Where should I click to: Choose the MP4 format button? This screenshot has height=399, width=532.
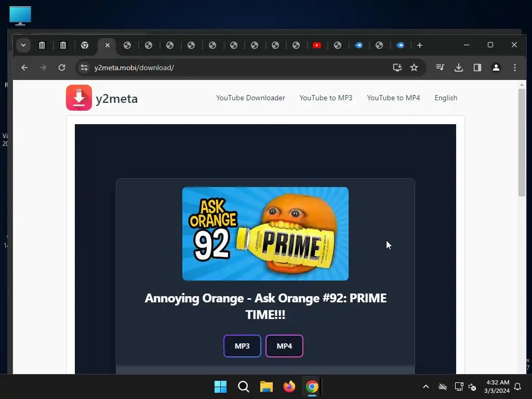pyautogui.click(x=284, y=345)
